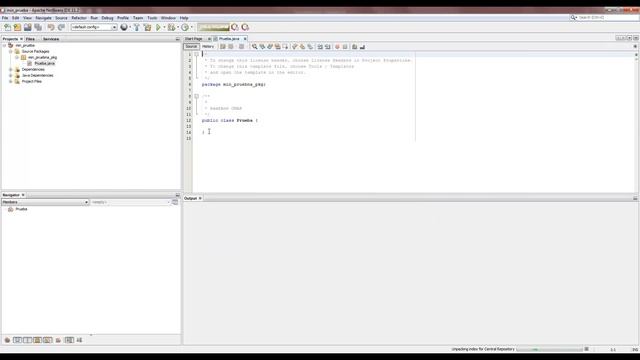Click the Shift Line Right editor icon
Image resolution: width=640 pixels, height=360 pixels.
tap(328, 47)
